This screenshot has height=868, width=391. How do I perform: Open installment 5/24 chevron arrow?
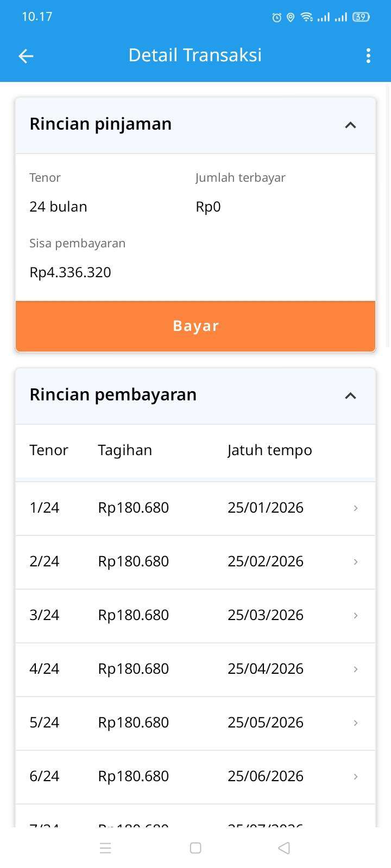355,723
